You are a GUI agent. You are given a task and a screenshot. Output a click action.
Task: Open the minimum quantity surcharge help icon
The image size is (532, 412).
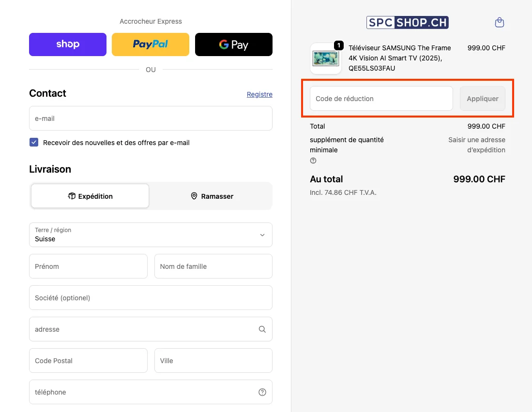coord(313,161)
